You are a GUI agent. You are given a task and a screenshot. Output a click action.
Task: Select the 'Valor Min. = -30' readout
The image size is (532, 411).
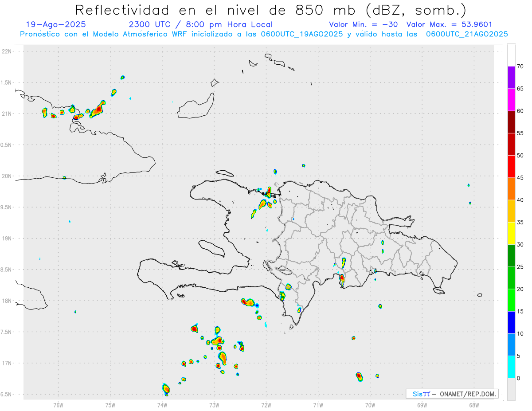point(364,24)
